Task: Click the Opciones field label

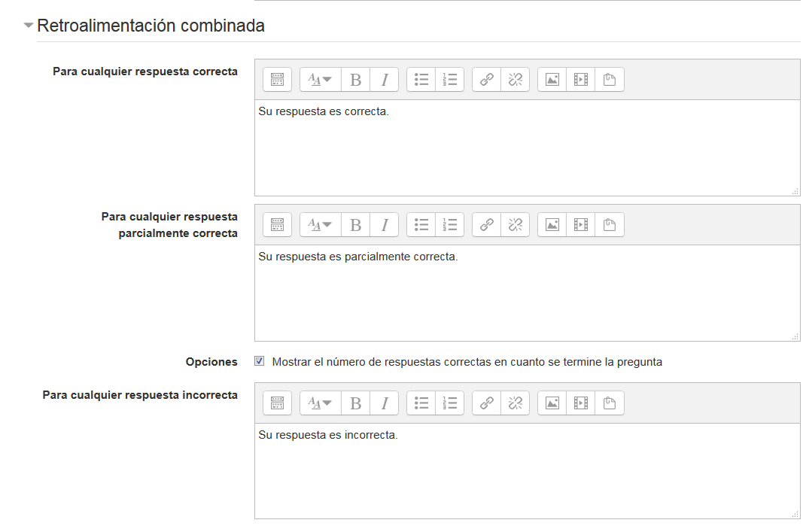Action: point(211,361)
